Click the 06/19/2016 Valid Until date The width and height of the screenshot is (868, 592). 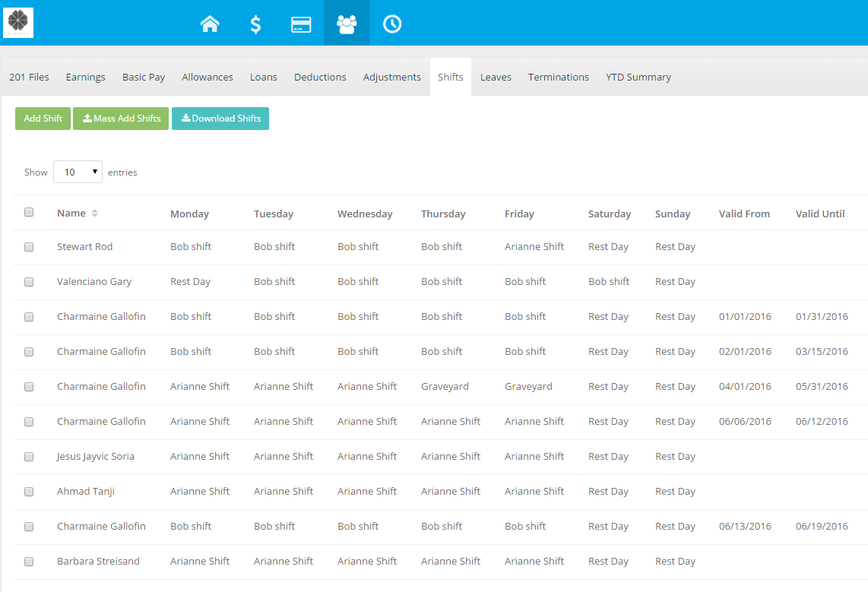tap(822, 526)
